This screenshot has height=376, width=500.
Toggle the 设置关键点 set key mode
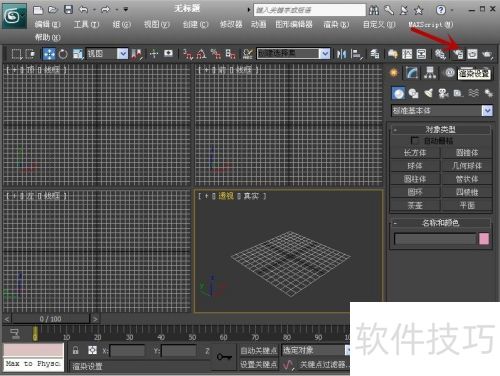point(259,365)
